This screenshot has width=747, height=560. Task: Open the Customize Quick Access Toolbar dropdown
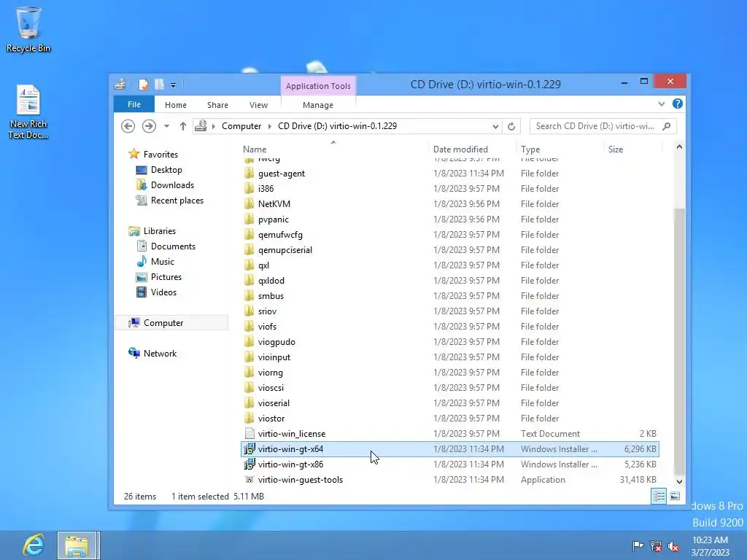point(174,85)
